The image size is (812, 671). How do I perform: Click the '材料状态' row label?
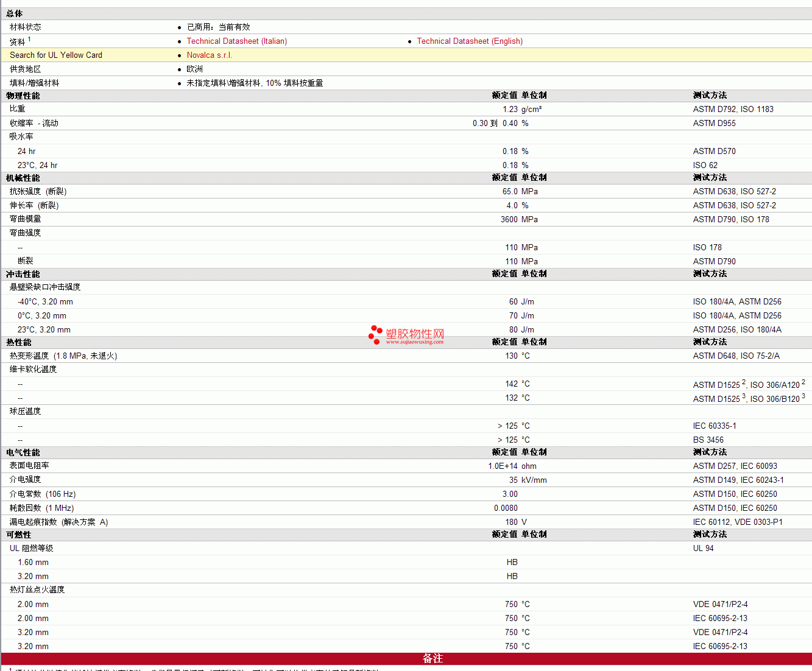pyautogui.click(x=26, y=27)
